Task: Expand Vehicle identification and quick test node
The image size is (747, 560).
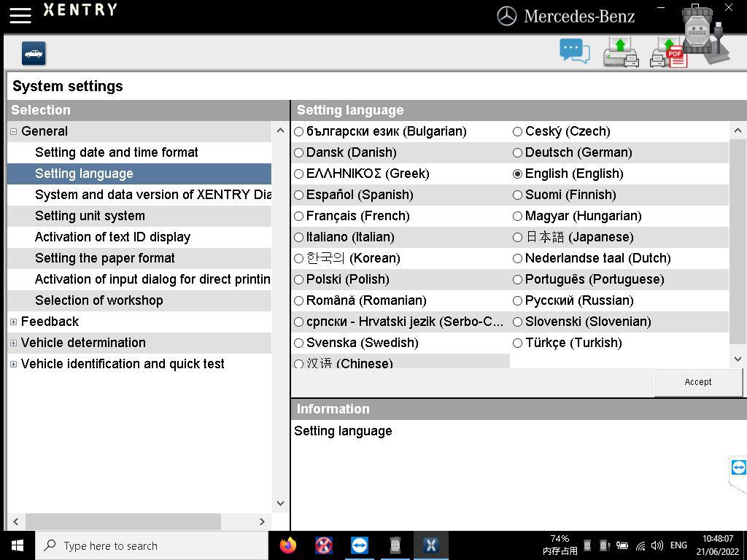Action: pyautogui.click(x=13, y=365)
